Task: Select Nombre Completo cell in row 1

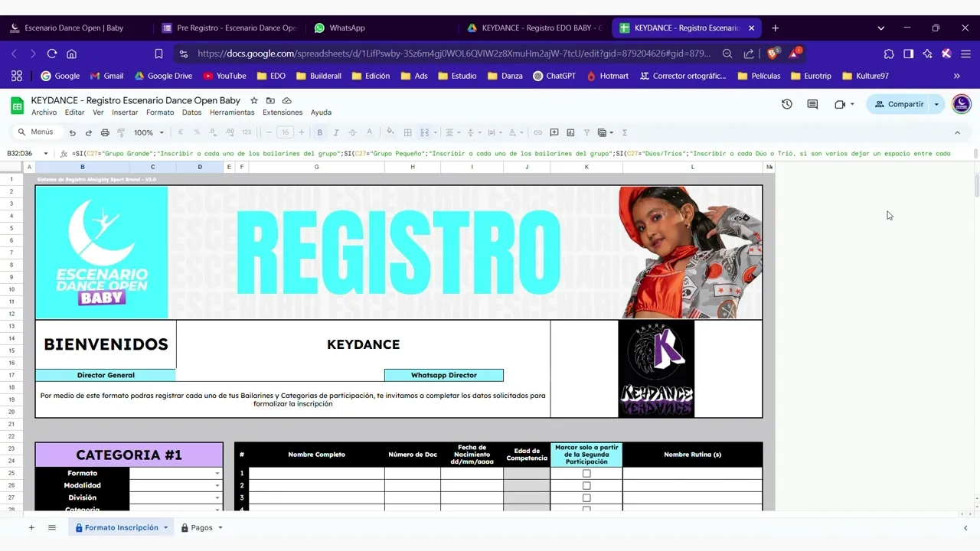Action: coord(317,474)
